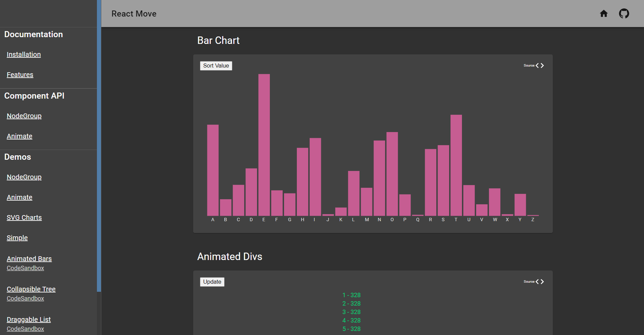The height and width of the screenshot is (335, 644).
Task: Click the '3 - 328' row
Action: tap(352, 312)
